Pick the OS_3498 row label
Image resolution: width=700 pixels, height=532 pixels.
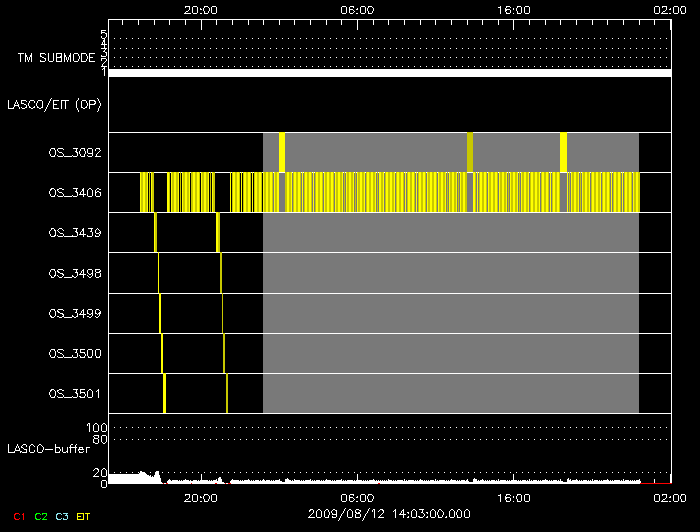coord(74,273)
